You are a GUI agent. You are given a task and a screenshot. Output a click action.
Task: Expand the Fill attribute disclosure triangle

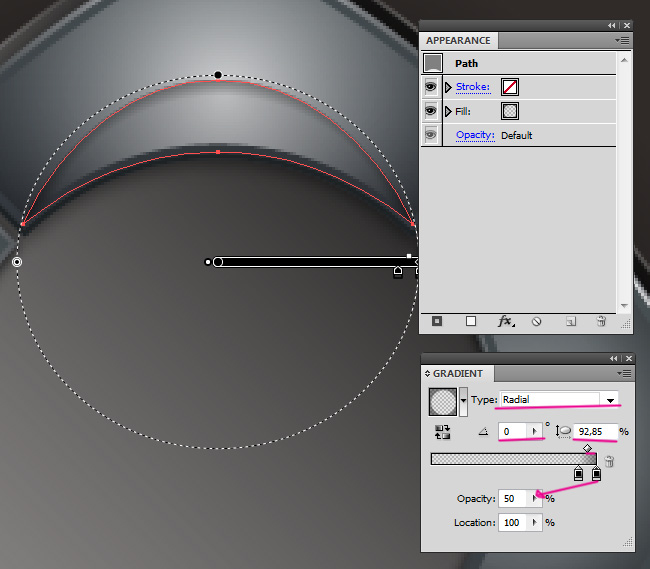coord(449,111)
